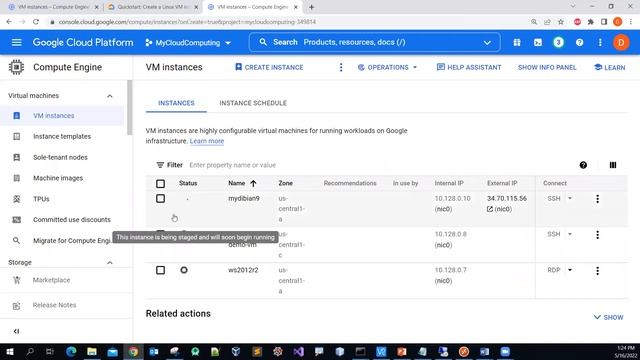
Task: Click the sidebar vertical scrollbar
Action: point(130,107)
